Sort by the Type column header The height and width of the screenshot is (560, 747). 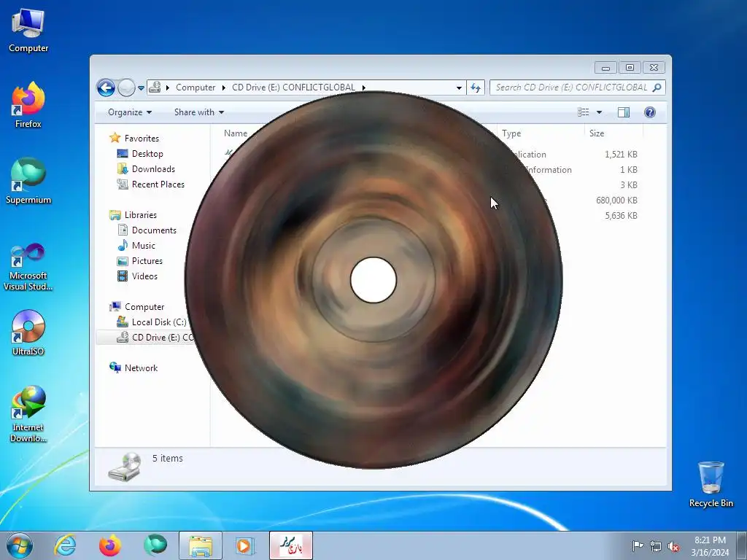click(541, 134)
